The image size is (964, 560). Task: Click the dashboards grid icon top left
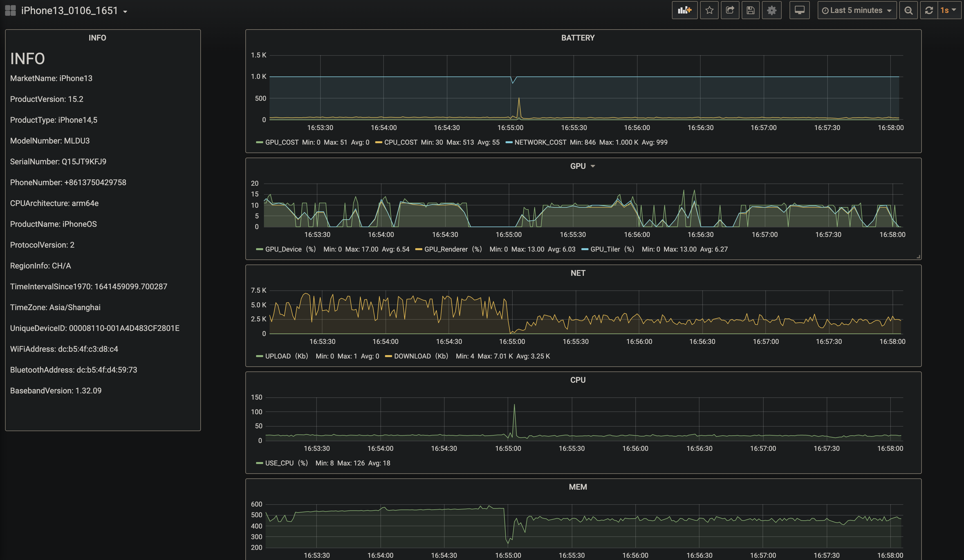[x=10, y=10]
